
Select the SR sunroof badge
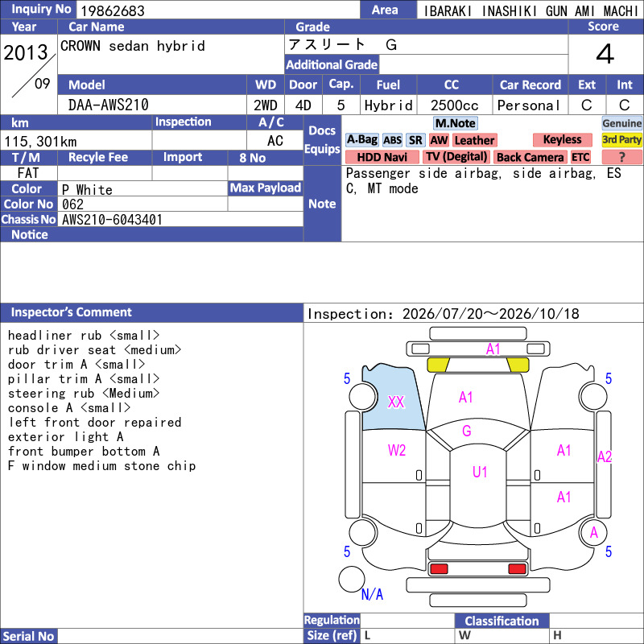tap(415, 140)
